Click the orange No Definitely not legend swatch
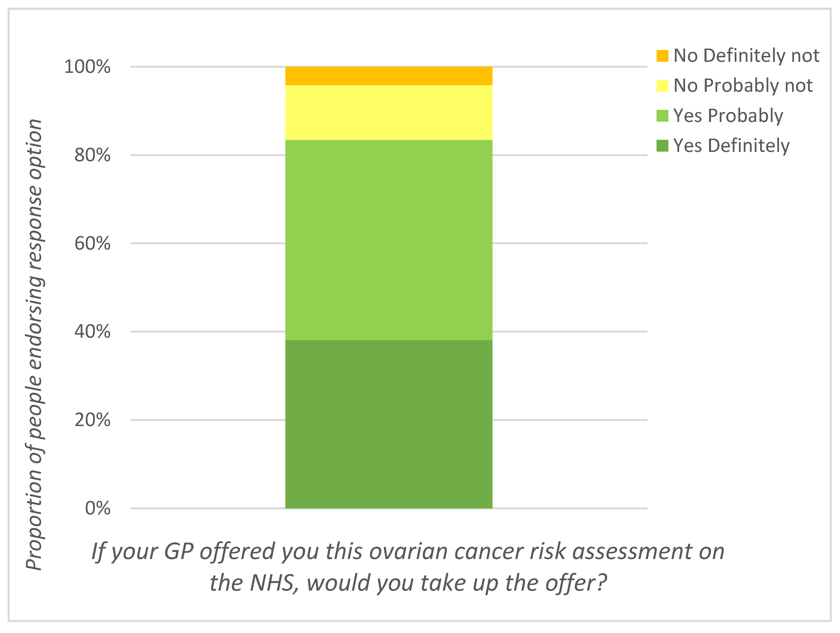The width and height of the screenshot is (840, 633). click(662, 56)
